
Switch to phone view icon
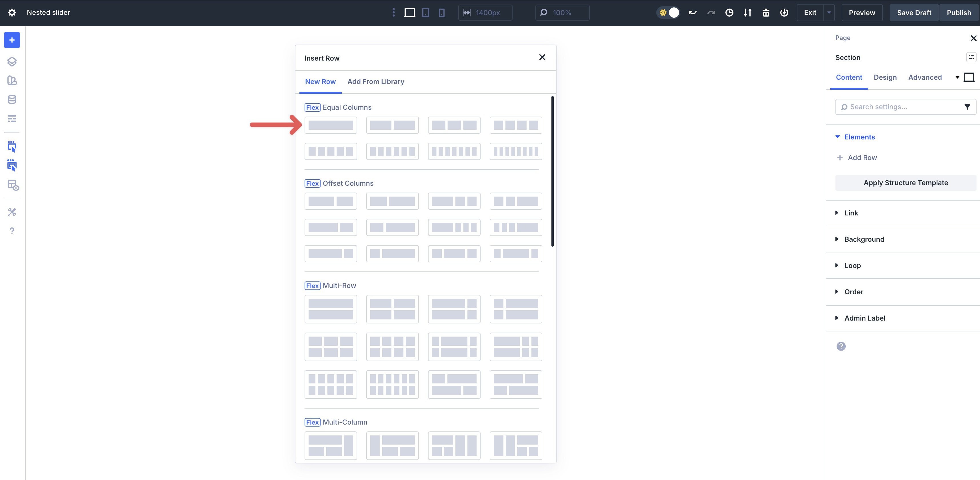(x=441, y=13)
